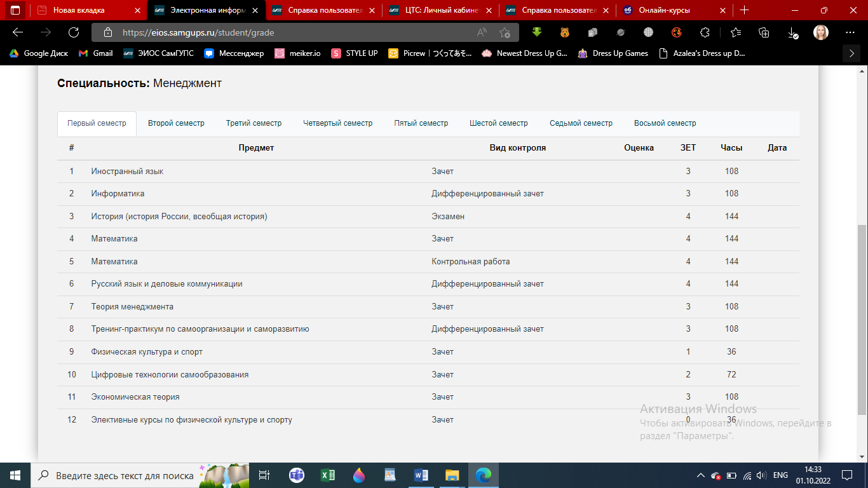Turn on Read aloud in address bar
This screenshot has width=868, height=488.
[482, 32]
